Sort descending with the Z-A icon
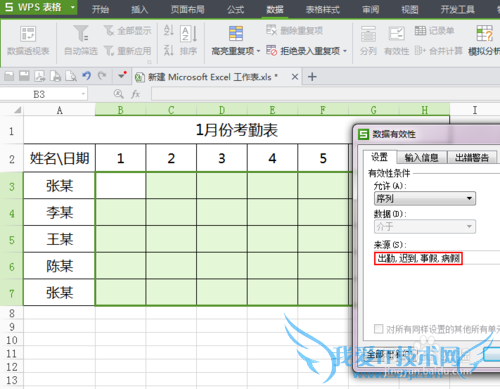Image resolution: width=500 pixels, height=389 pixels. coord(168,51)
